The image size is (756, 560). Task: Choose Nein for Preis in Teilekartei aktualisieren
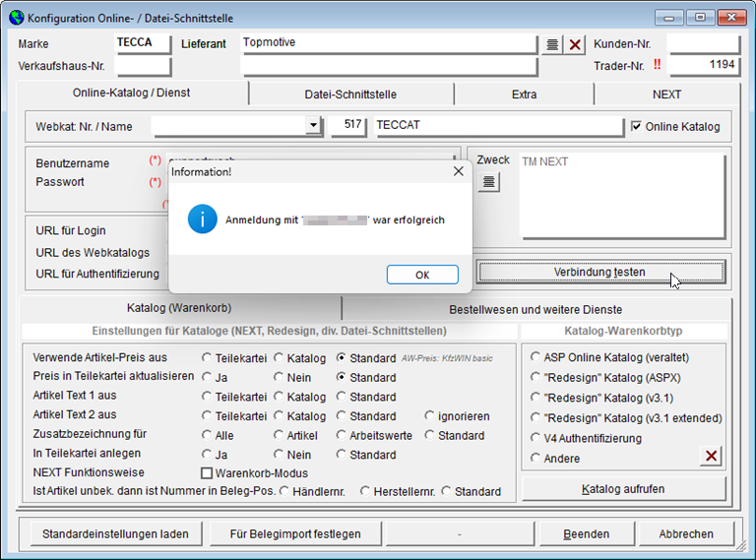(279, 377)
